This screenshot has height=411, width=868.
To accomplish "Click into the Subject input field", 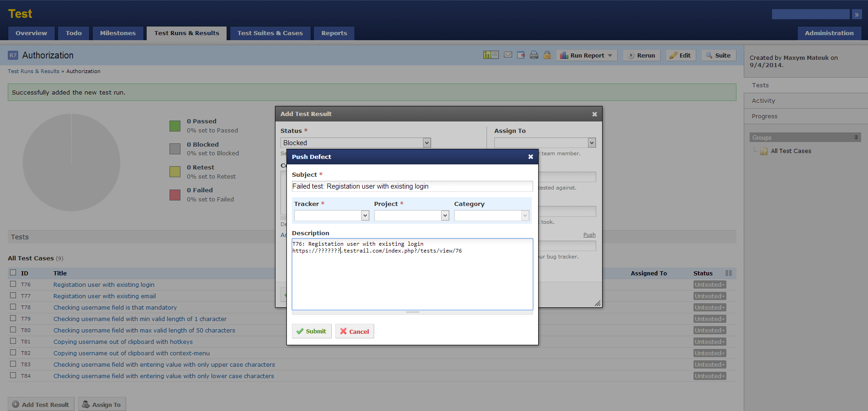I will point(413,186).
